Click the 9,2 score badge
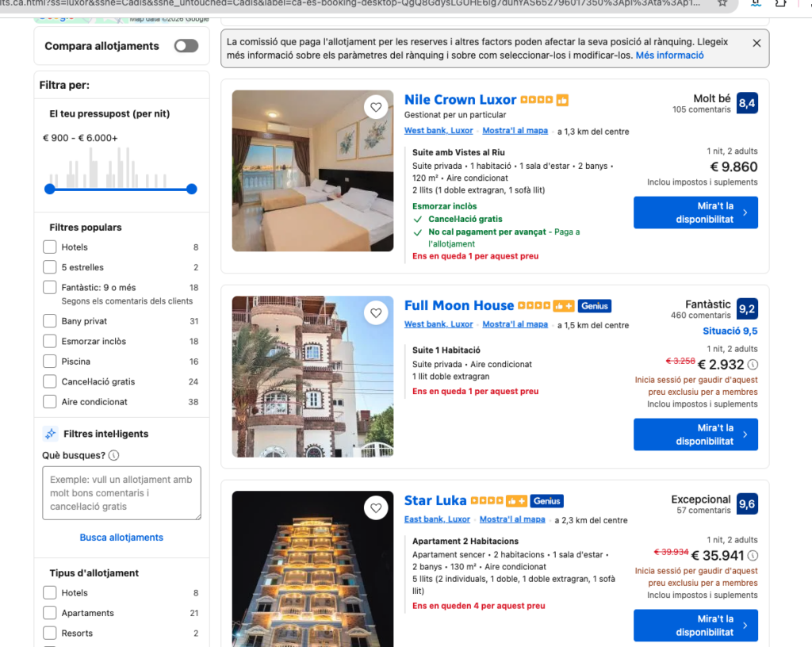Screen dimensions: 812x647 (x=747, y=309)
